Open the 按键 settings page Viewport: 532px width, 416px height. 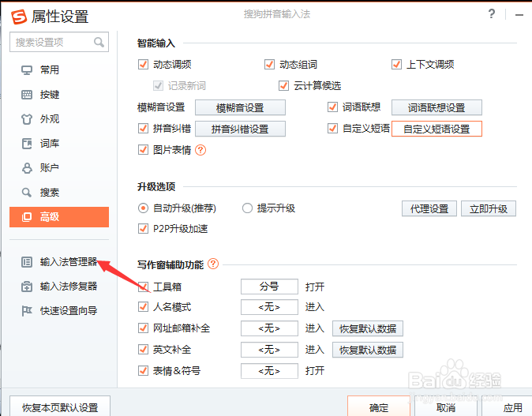[x=59, y=95]
